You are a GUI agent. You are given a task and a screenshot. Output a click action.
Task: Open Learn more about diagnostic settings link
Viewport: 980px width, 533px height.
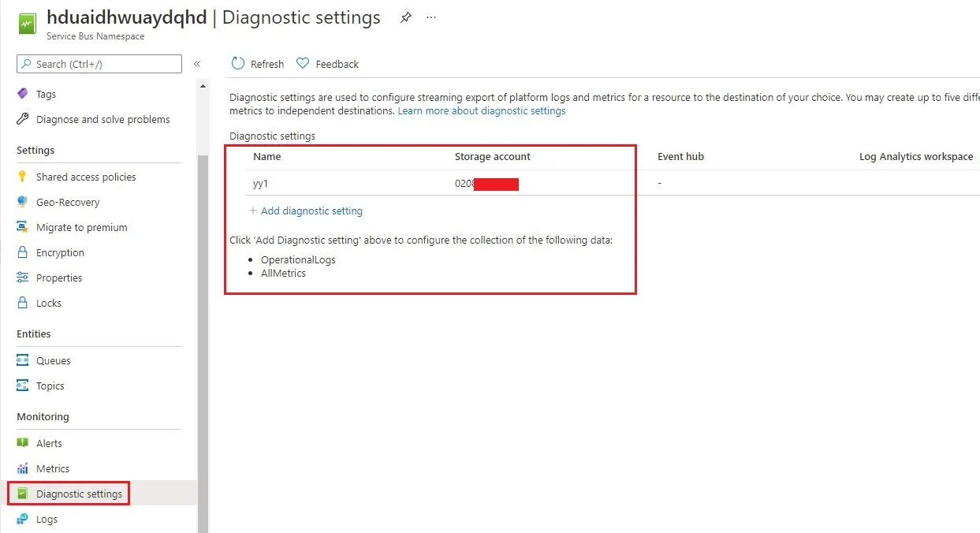coord(481,111)
